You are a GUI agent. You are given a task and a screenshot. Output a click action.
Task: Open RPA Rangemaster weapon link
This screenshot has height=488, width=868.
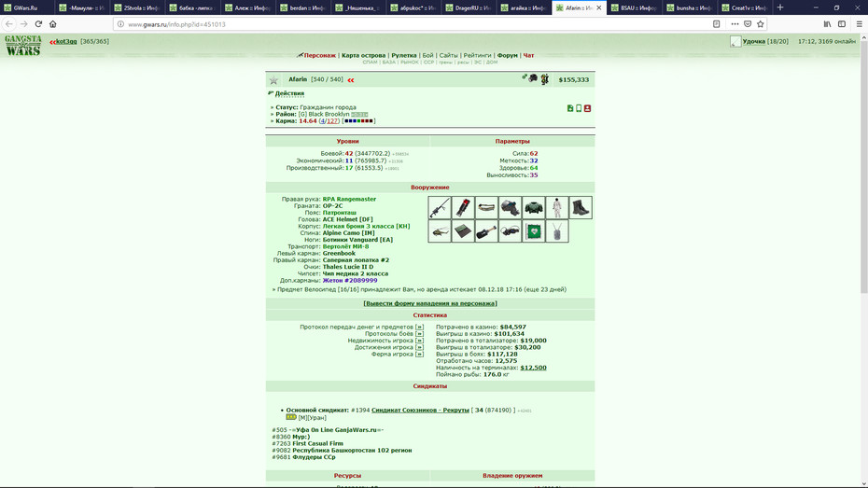pos(349,199)
